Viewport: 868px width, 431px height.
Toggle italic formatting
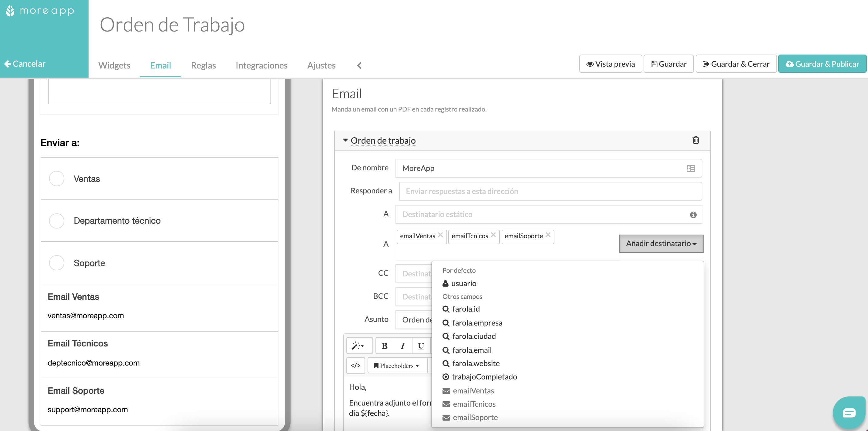[x=403, y=346]
